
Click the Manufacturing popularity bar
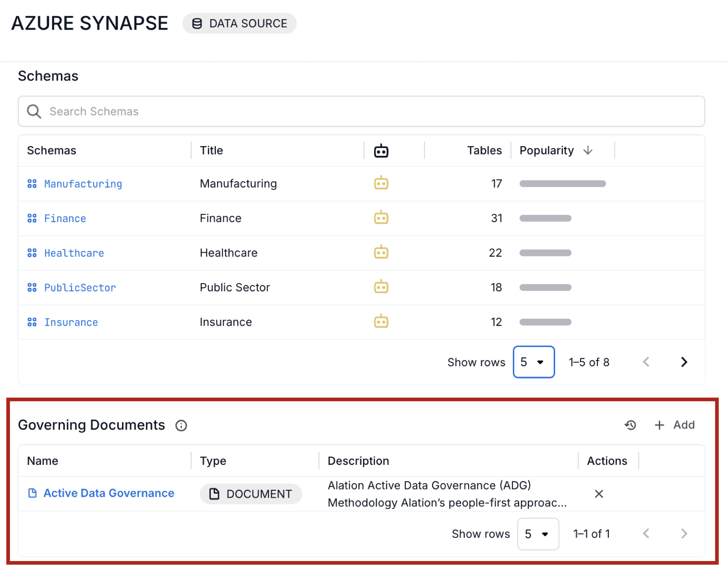click(x=563, y=184)
